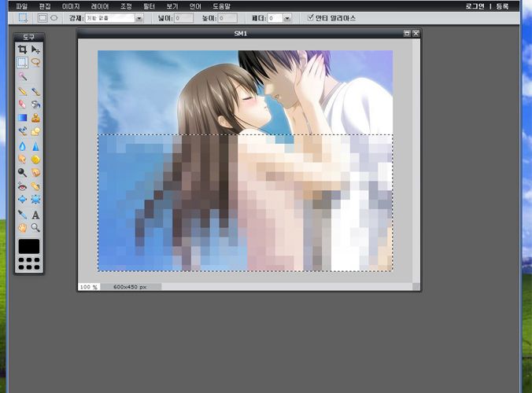
Task: Select the Move tool
Action: [35, 50]
